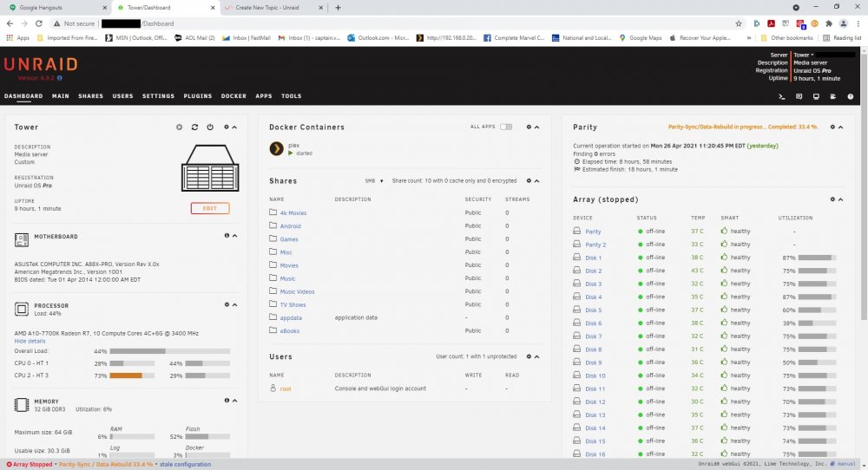Open Users panel settings gear
This screenshot has height=470, width=868.
529,356
